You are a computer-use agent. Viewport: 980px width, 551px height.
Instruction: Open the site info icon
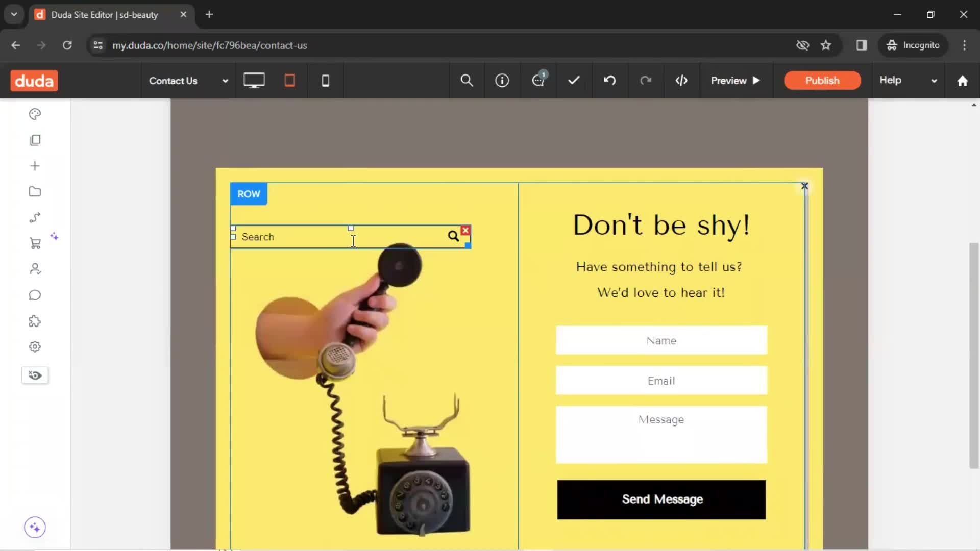(502, 81)
